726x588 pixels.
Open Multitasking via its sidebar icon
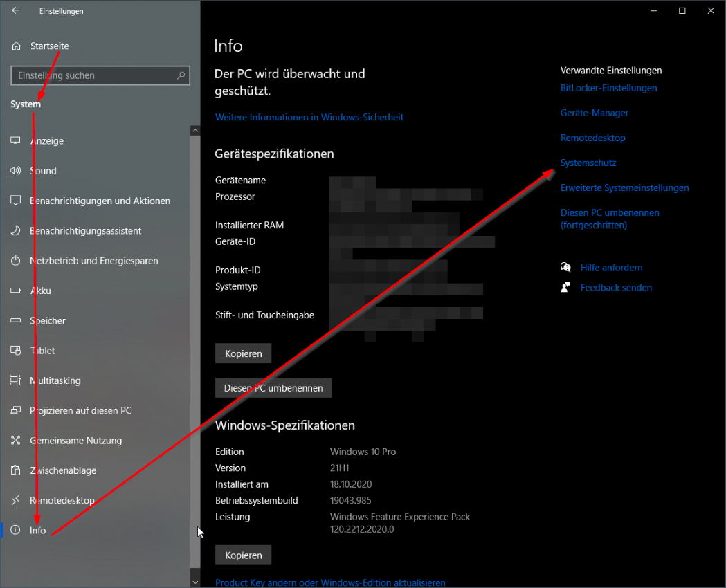point(16,380)
